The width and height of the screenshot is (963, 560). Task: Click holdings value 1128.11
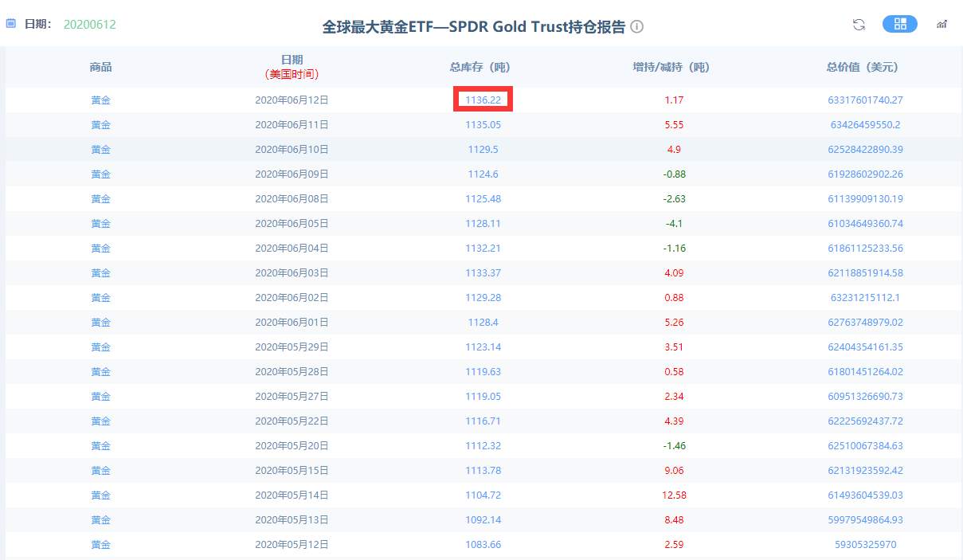[x=483, y=224]
